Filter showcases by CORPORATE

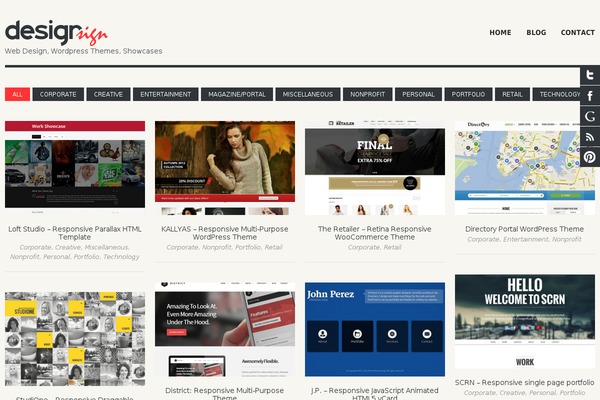click(58, 94)
